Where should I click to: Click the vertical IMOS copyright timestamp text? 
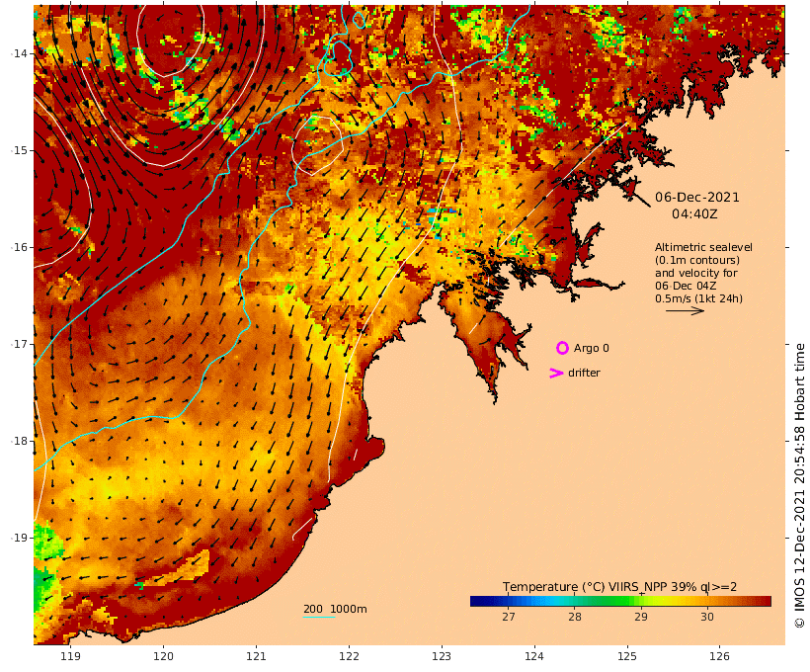coord(800,485)
